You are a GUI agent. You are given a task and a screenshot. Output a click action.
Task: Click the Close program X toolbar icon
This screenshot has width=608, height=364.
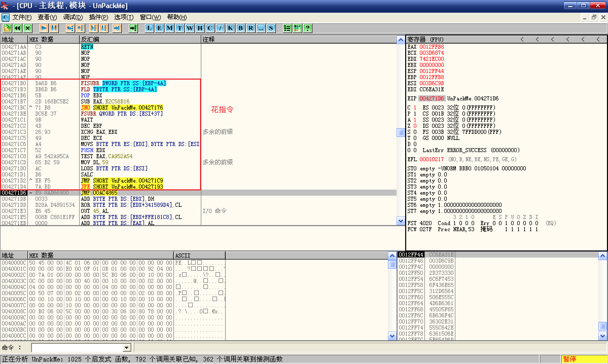[28, 28]
